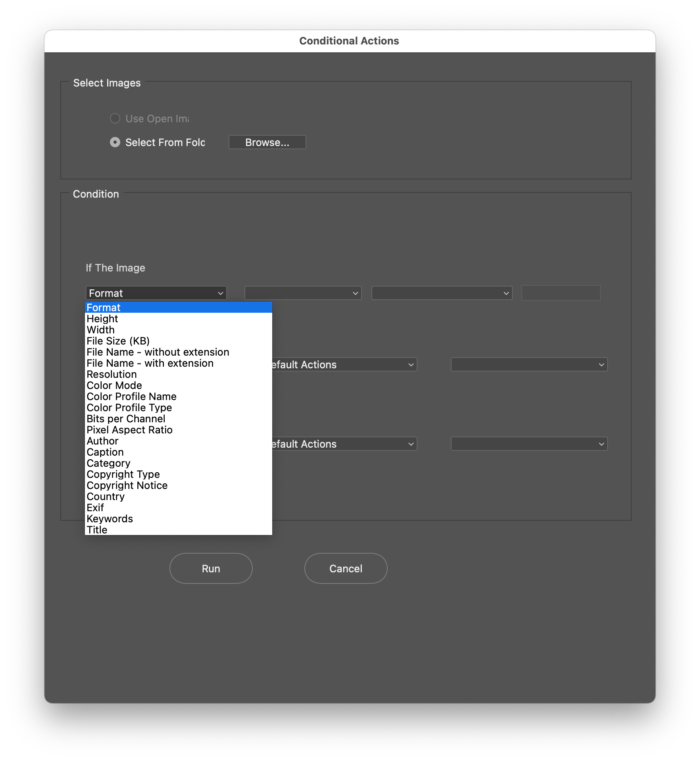Select "Select From Folder" radio option
700x762 pixels.
tap(115, 142)
